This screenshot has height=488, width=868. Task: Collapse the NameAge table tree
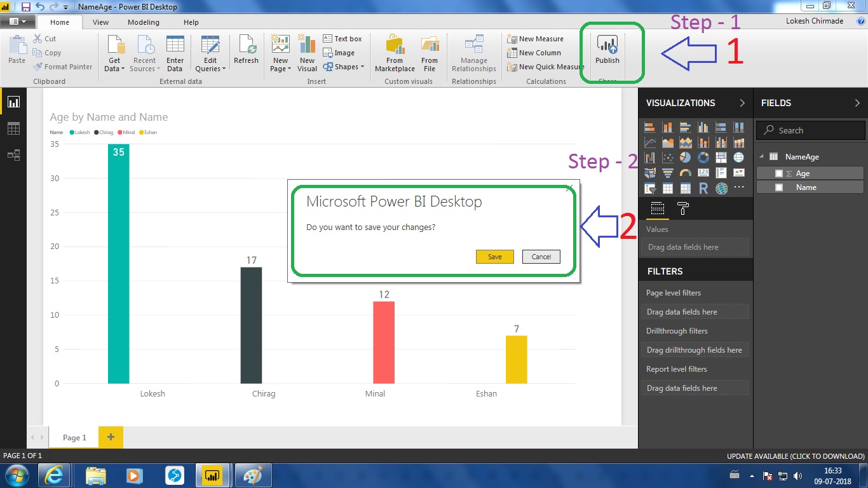click(x=762, y=157)
